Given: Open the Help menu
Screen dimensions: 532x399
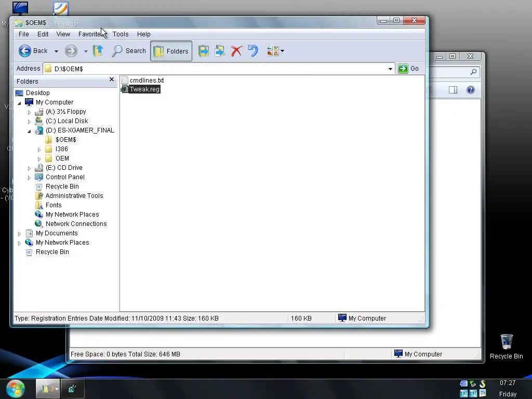Looking at the screenshot, I should [x=143, y=34].
